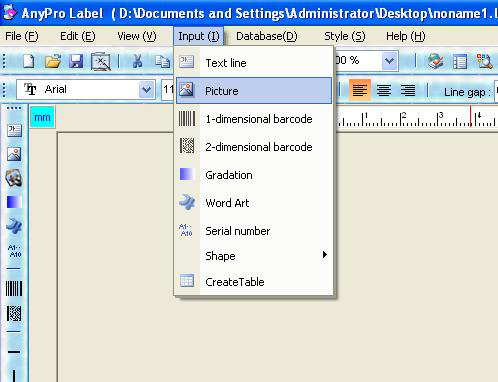The image size is (498, 382).
Task: Select the horizontal line tool in the sidebar
Action: 14,352
